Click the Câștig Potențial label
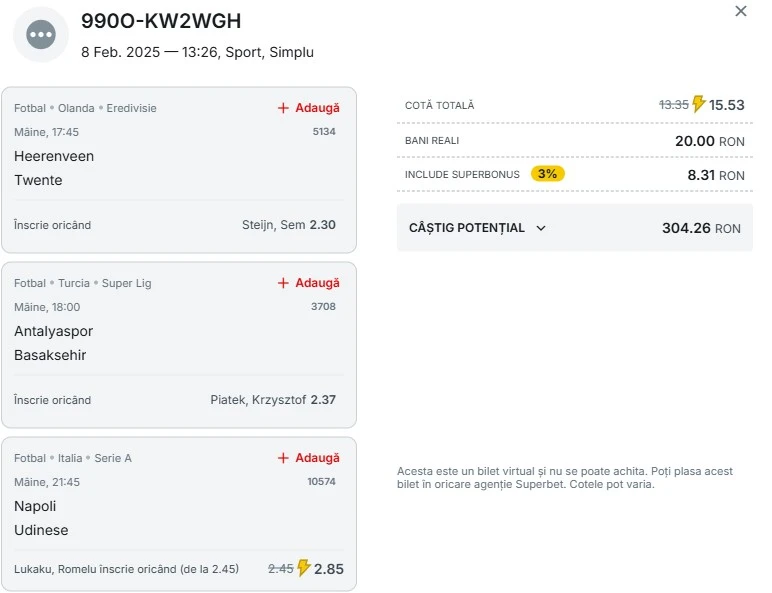 tap(466, 228)
